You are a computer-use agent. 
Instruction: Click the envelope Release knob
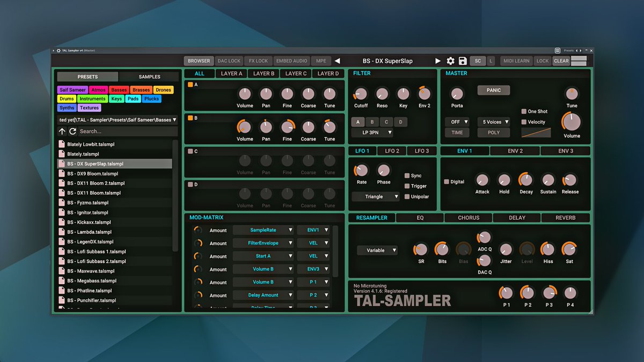(570, 180)
